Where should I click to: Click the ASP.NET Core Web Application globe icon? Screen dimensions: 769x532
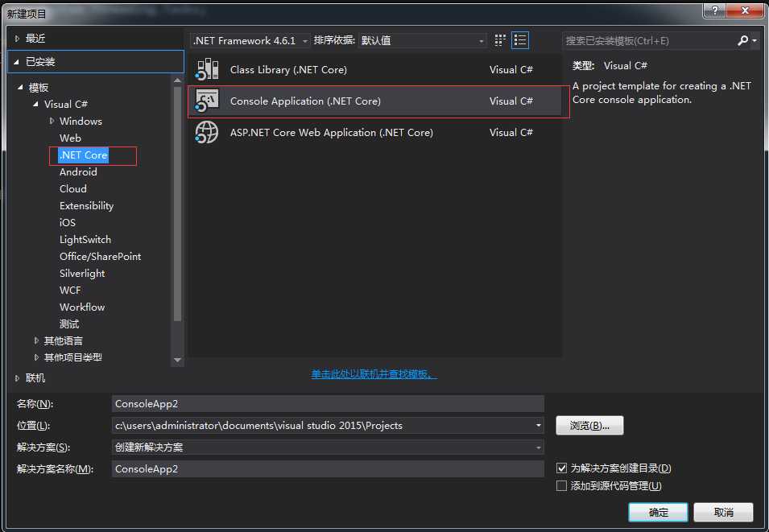(207, 132)
